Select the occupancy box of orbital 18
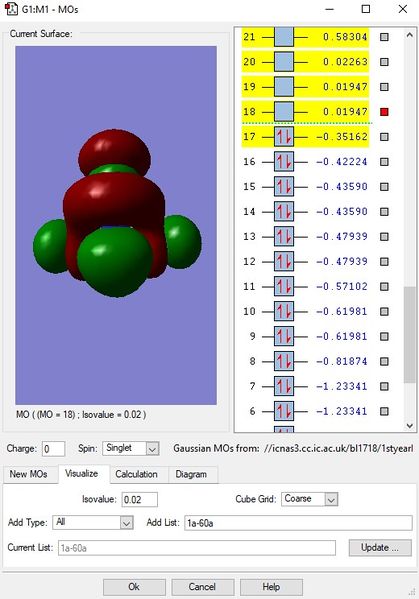This screenshot has height=599, width=419. pos(284,112)
